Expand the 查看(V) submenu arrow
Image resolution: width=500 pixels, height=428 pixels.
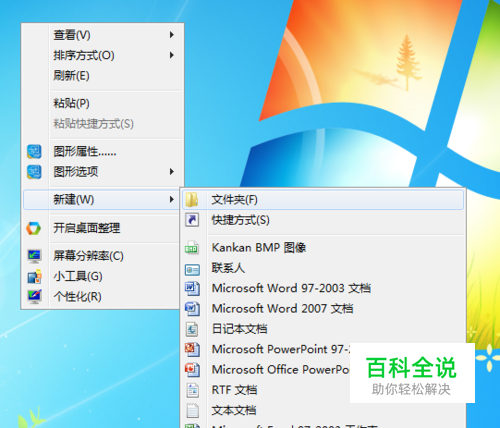(x=172, y=35)
